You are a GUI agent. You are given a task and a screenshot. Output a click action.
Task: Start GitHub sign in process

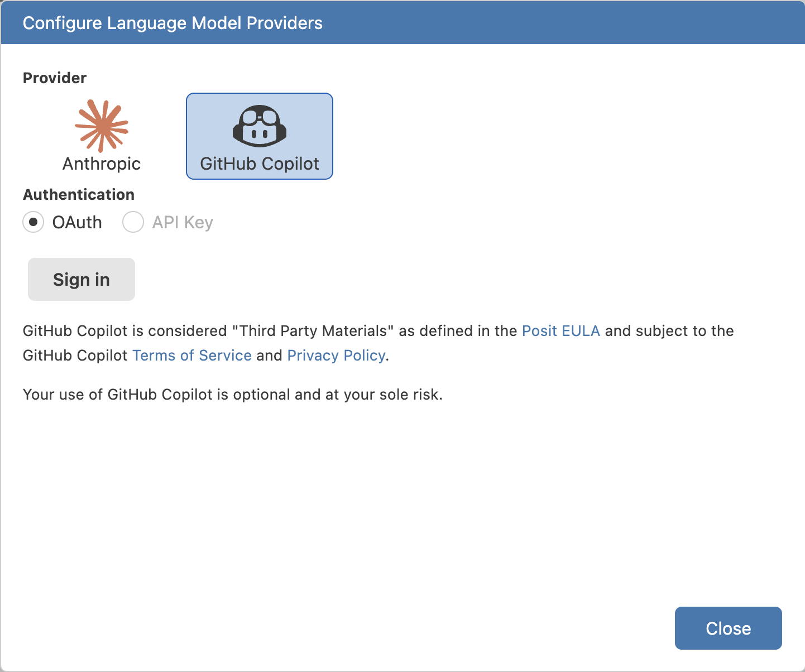[81, 279]
